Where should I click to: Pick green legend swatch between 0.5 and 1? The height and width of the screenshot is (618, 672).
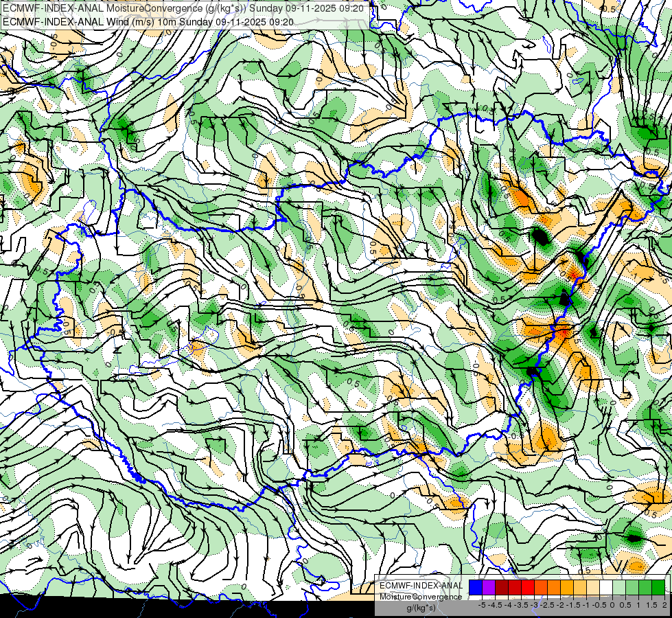click(632, 587)
